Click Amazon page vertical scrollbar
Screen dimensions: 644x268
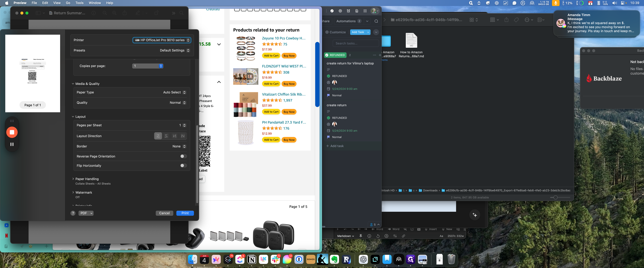point(317,74)
